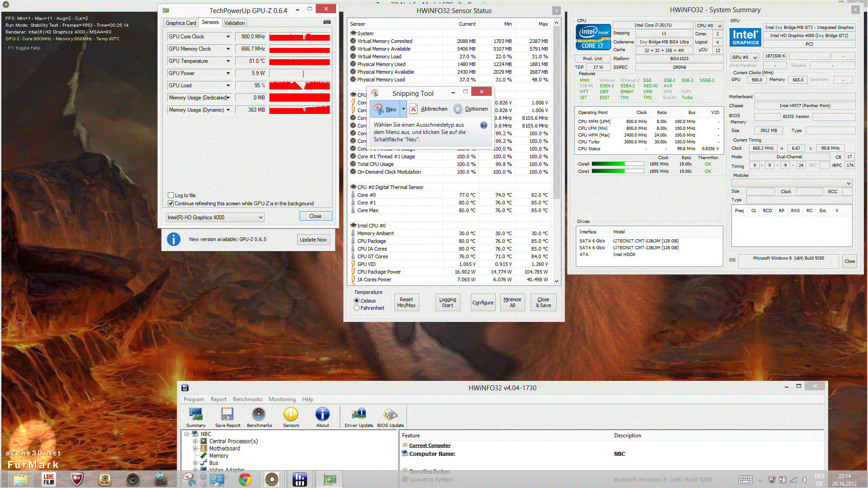This screenshot has height=488, width=868.
Task: Open the memory Modules selection field
Action: coord(792,183)
